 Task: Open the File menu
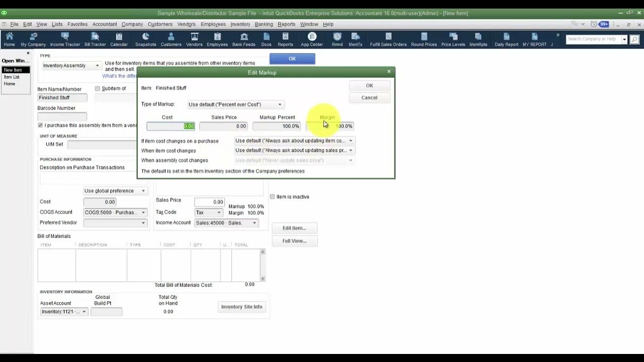pyautogui.click(x=14, y=24)
